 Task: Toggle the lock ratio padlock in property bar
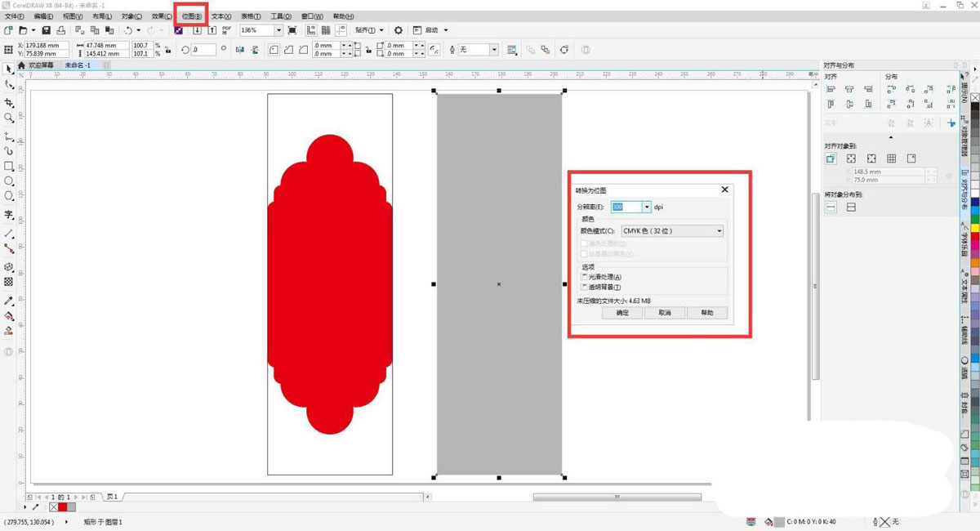pyautogui.click(x=167, y=50)
